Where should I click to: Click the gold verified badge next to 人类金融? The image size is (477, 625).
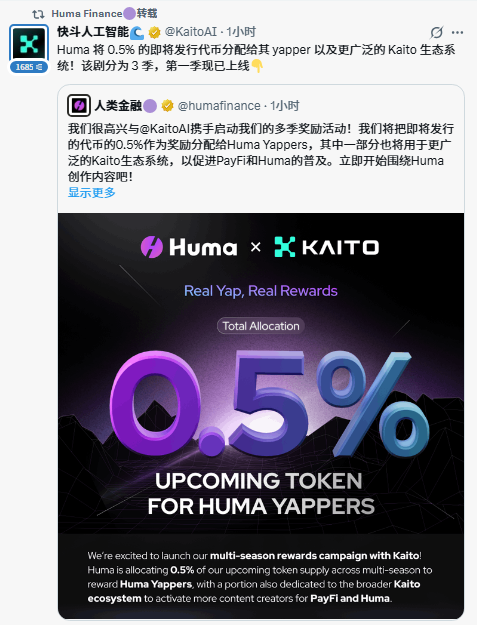coord(167,106)
